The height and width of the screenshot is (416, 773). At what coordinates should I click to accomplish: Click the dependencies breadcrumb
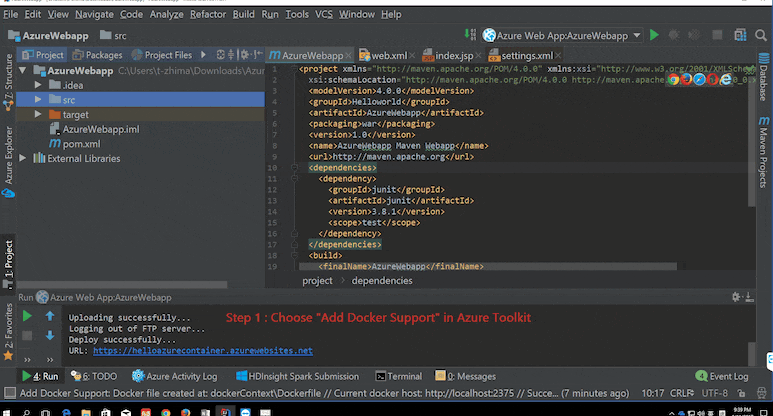(x=382, y=280)
